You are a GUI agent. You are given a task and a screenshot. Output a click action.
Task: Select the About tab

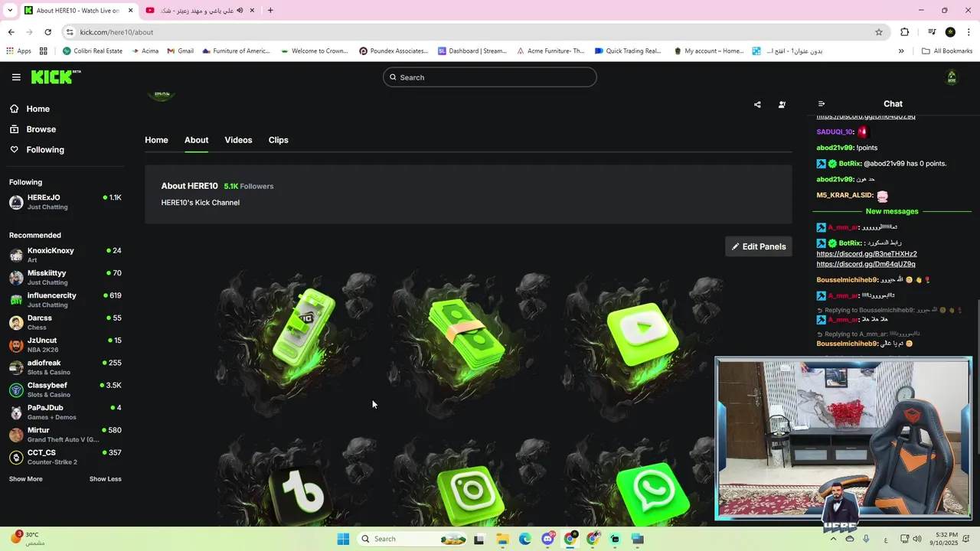[196, 140]
